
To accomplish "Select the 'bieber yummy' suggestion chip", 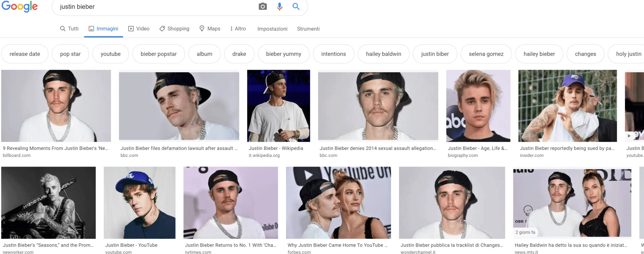I will pyautogui.click(x=283, y=54).
